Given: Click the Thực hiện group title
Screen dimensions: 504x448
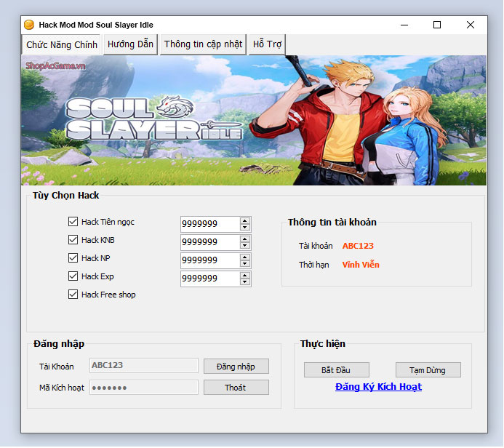Looking at the screenshot, I should point(323,343).
